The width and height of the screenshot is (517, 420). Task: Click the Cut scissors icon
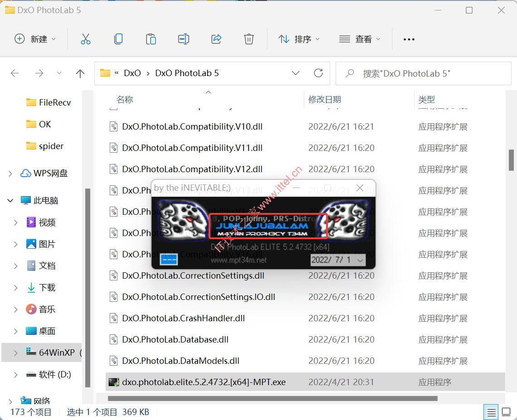pyautogui.click(x=85, y=39)
